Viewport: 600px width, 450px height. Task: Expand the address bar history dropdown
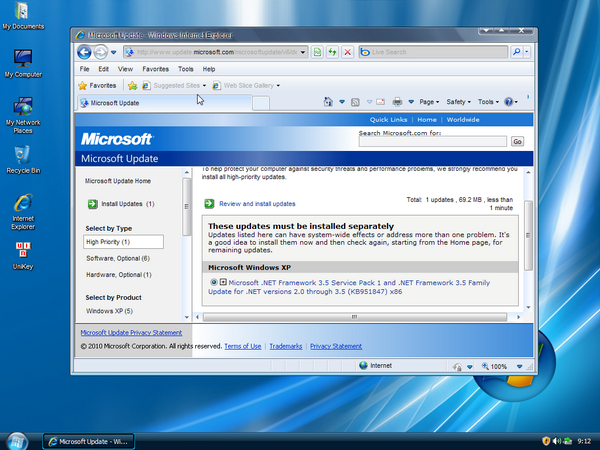303,52
